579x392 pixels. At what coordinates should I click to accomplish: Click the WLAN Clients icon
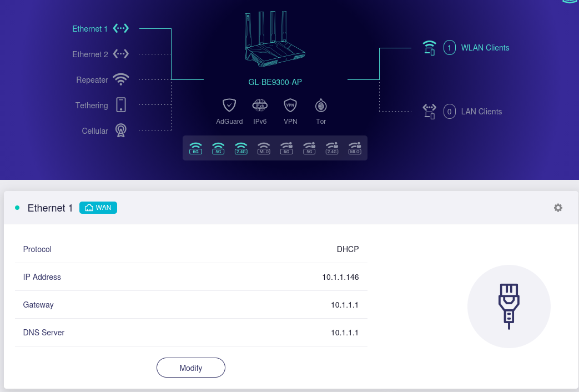pyautogui.click(x=429, y=48)
